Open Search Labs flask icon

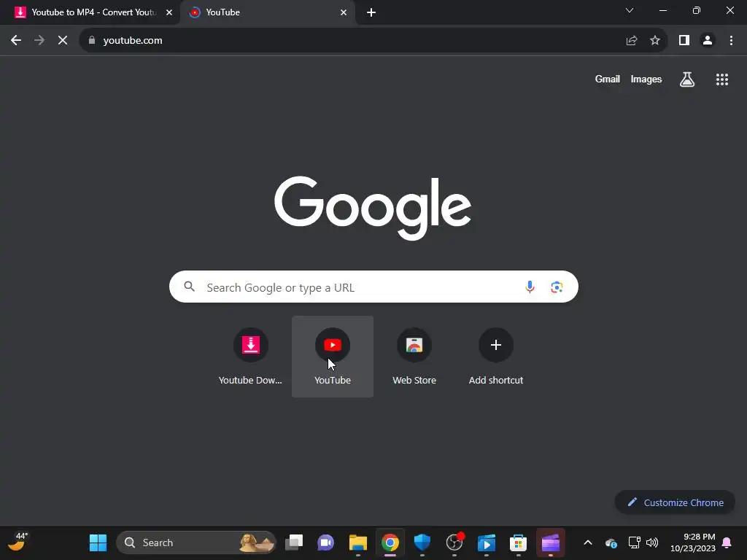coord(687,79)
